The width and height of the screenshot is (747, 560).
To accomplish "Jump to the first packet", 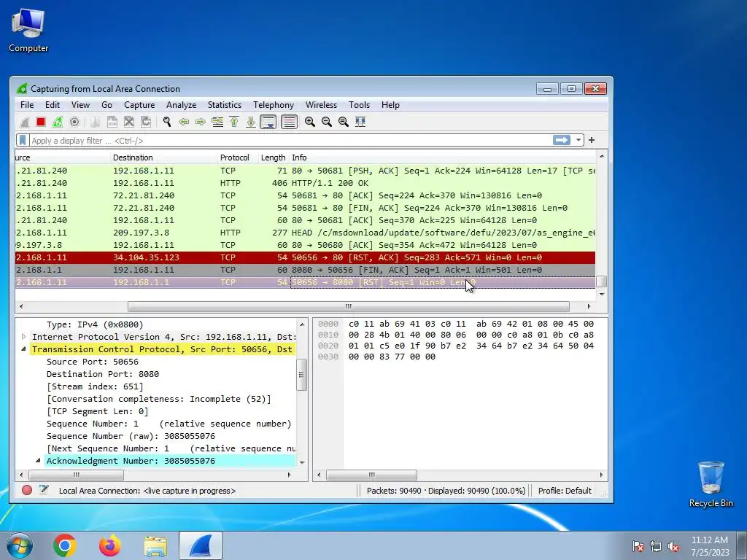I will click(234, 122).
